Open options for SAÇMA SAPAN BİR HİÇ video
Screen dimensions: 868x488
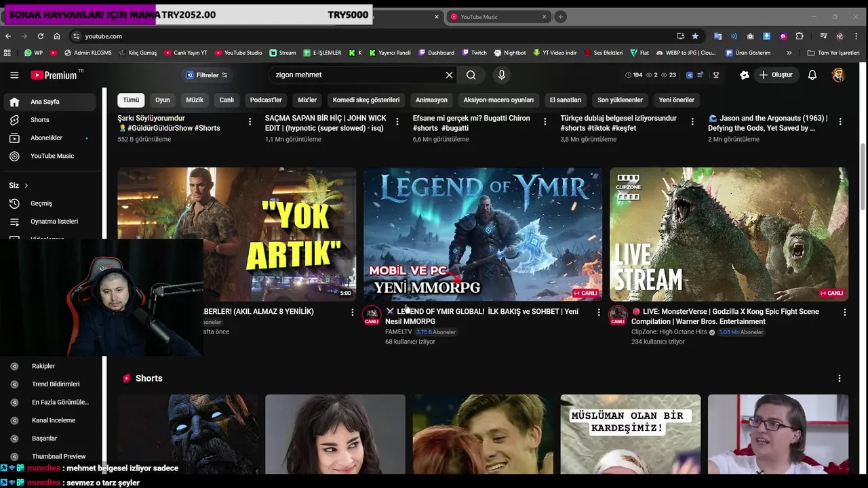pos(397,122)
